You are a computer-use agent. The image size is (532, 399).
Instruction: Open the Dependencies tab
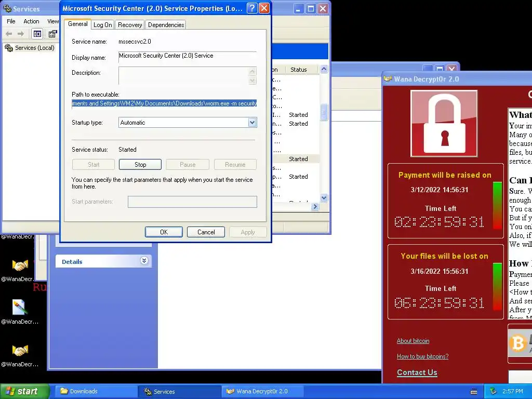click(x=166, y=25)
